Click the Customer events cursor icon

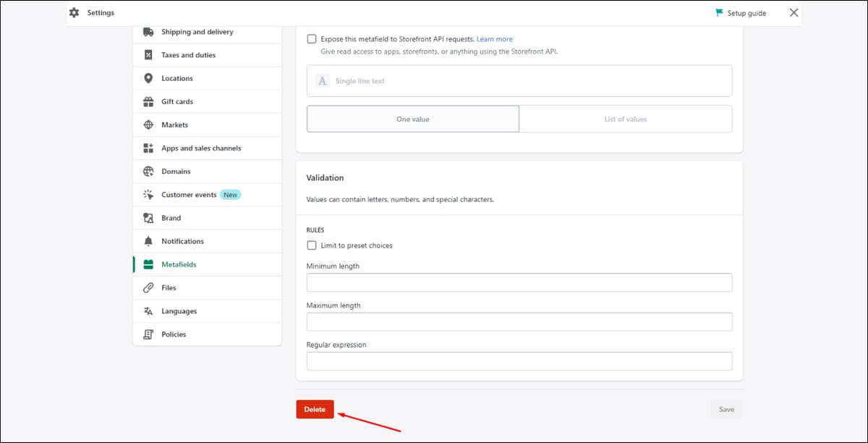coord(148,195)
